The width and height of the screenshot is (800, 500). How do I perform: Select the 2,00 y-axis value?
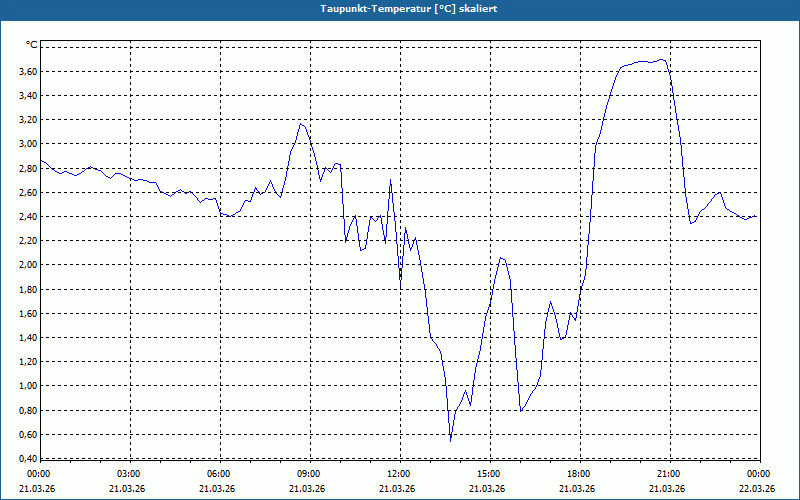(28, 265)
